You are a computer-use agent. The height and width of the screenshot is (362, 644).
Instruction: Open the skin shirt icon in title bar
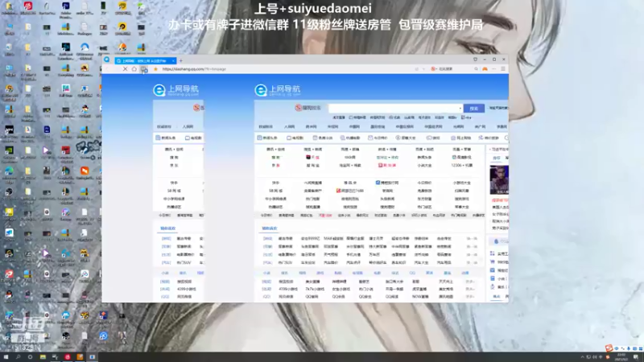pos(475,60)
